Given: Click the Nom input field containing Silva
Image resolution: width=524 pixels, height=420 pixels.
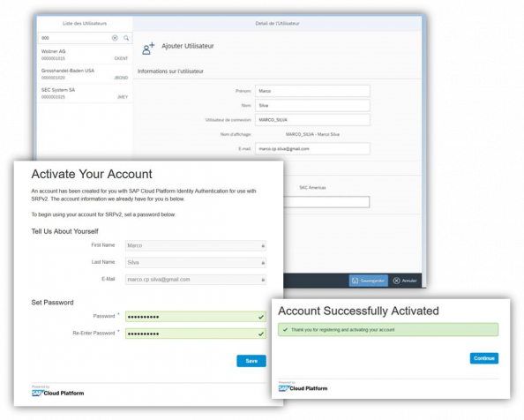Looking at the screenshot, I should pos(312,105).
